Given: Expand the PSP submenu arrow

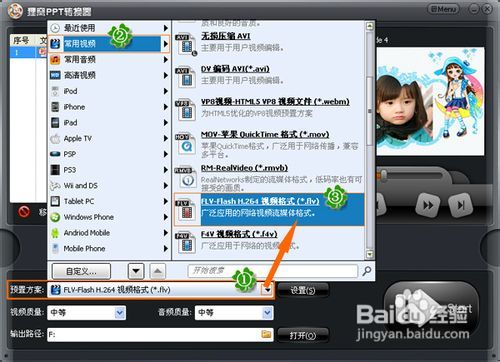Looking at the screenshot, I should [165, 154].
